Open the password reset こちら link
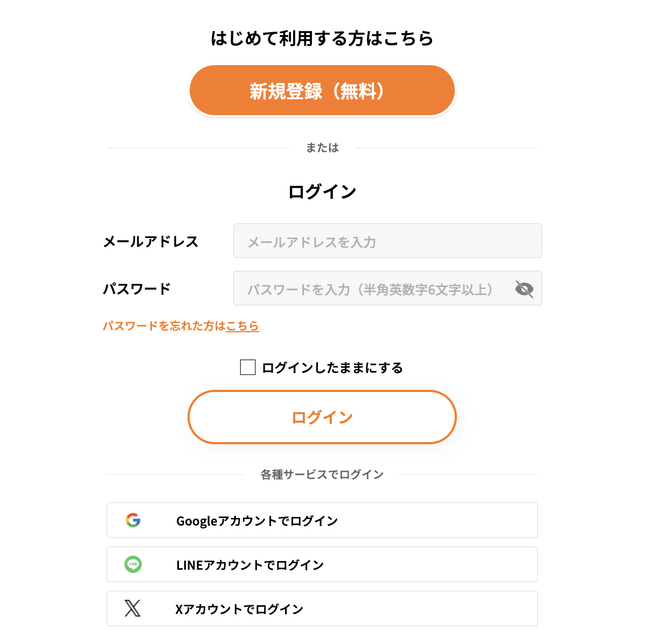The height and width of the screenshot is (644, 652). pyautogui.click(x=242, y=326)
